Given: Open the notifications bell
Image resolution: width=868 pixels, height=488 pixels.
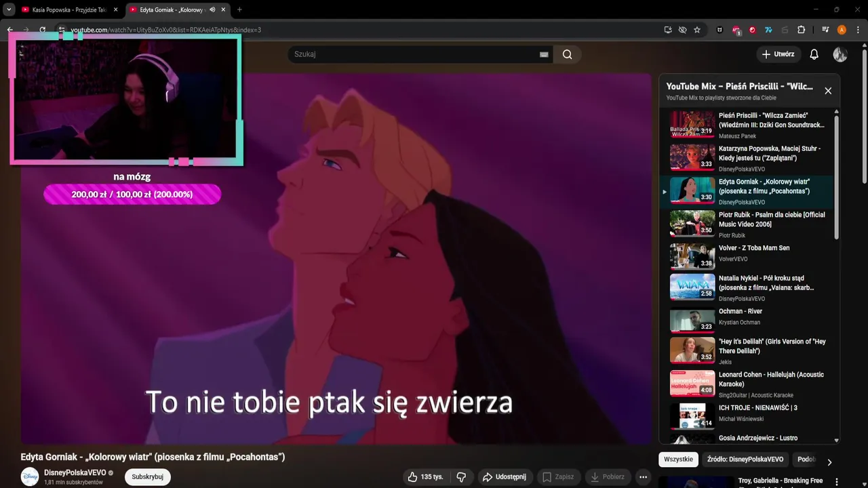Looking at the screenshot, I should [814, 54].
